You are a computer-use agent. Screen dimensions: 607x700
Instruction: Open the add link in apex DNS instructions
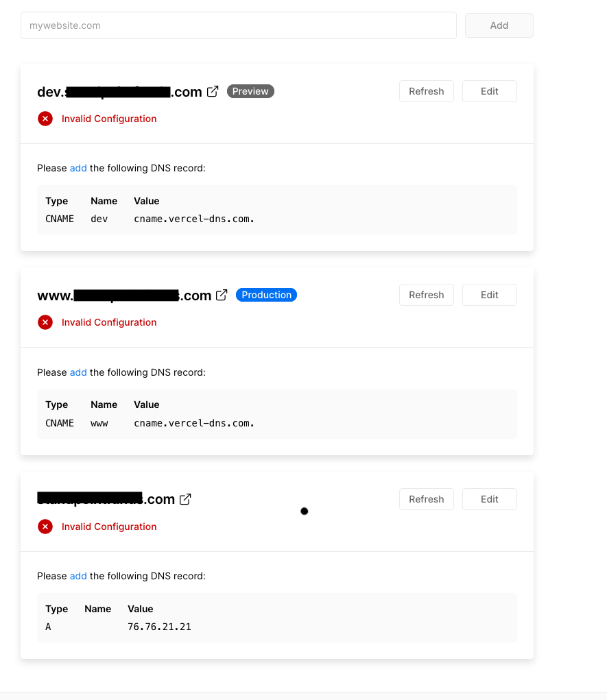click(78, 576)
